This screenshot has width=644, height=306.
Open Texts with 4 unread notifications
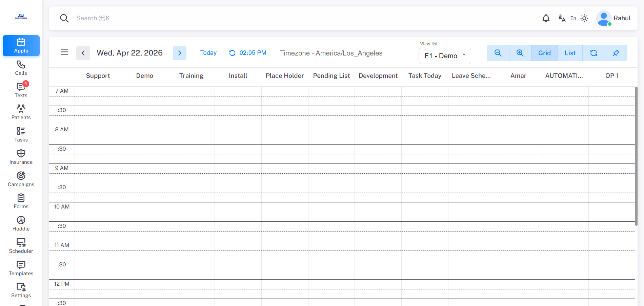(21, 90)
